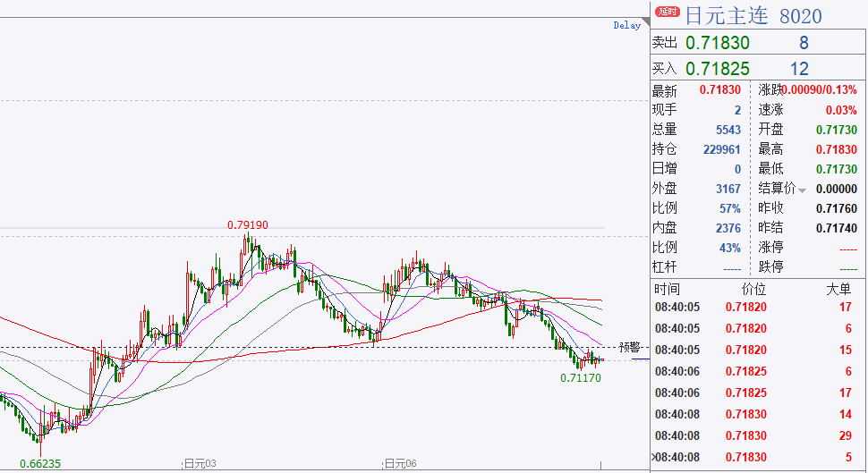Open the 结算价 dropdown arrow
The width and height of the screenshot is (868, 473).
point(802,190)
